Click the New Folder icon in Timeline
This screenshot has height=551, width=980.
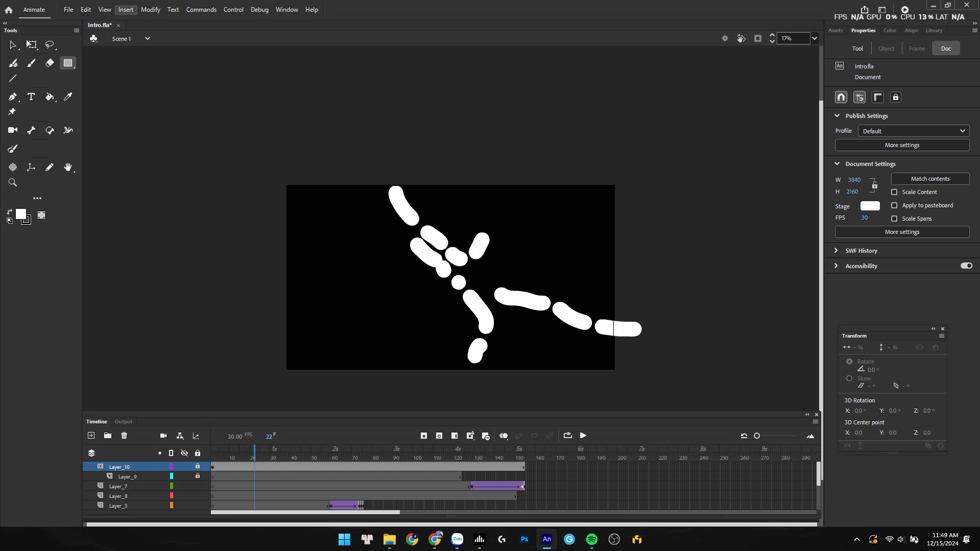coord(107,436)
